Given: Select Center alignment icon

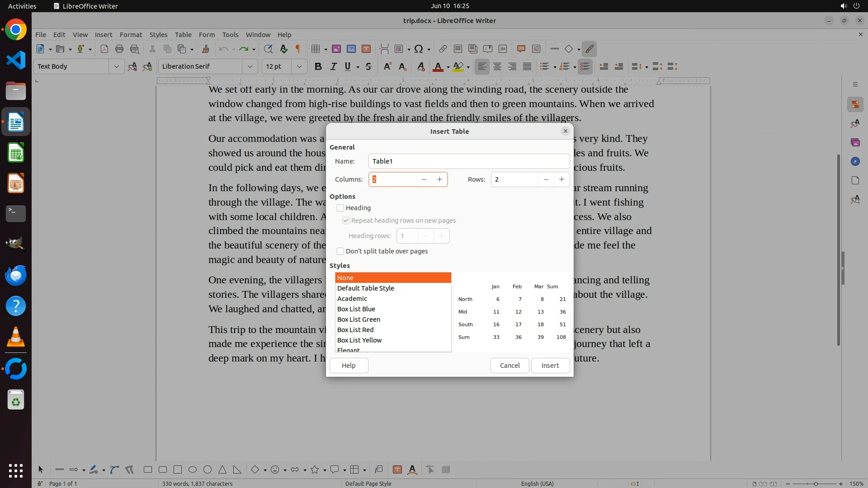Looking at the screenshot, I should (x=497, y=66).
